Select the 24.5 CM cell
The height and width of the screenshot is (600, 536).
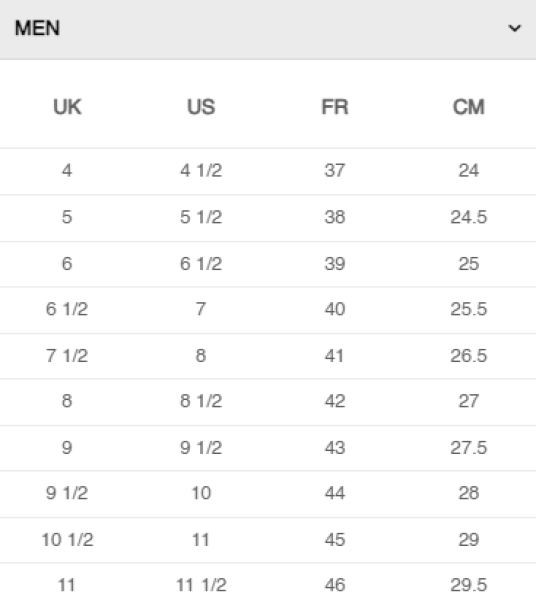point(469,217)
